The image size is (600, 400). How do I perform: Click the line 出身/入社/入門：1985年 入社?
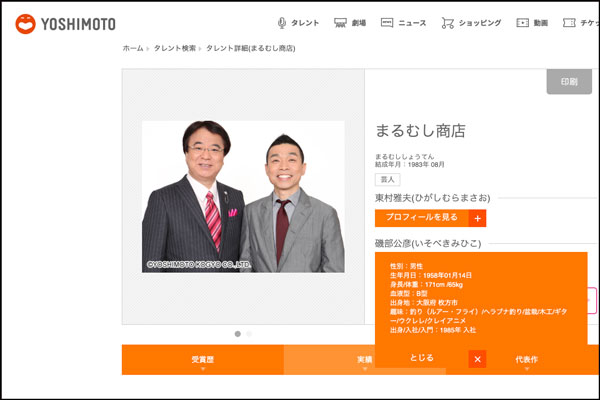coord(433,330)
